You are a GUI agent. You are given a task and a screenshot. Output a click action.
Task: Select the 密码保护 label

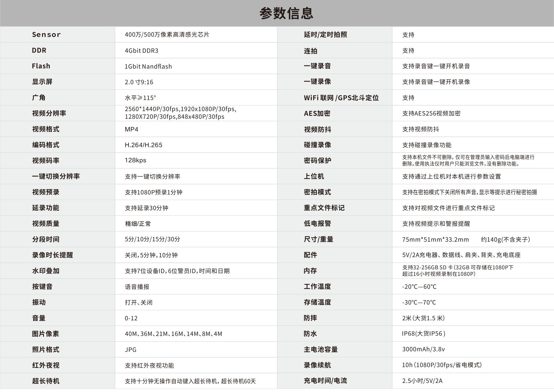(317, 160)
